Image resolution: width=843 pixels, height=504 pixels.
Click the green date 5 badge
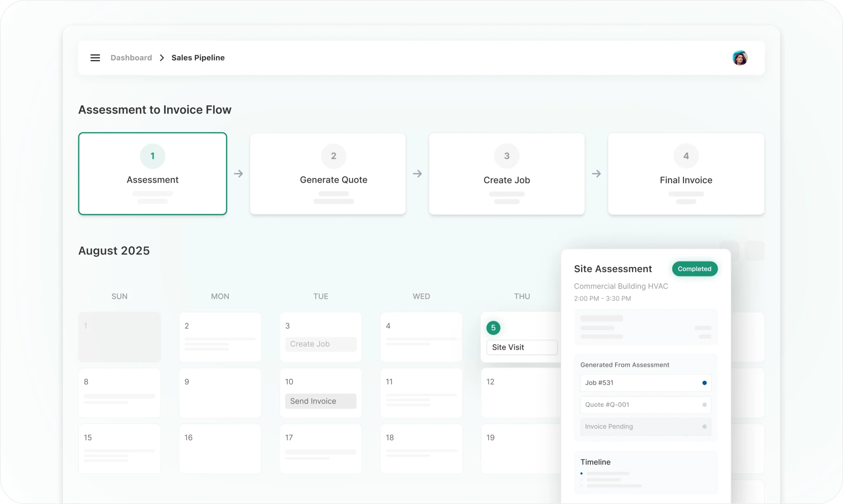[493, 328]
